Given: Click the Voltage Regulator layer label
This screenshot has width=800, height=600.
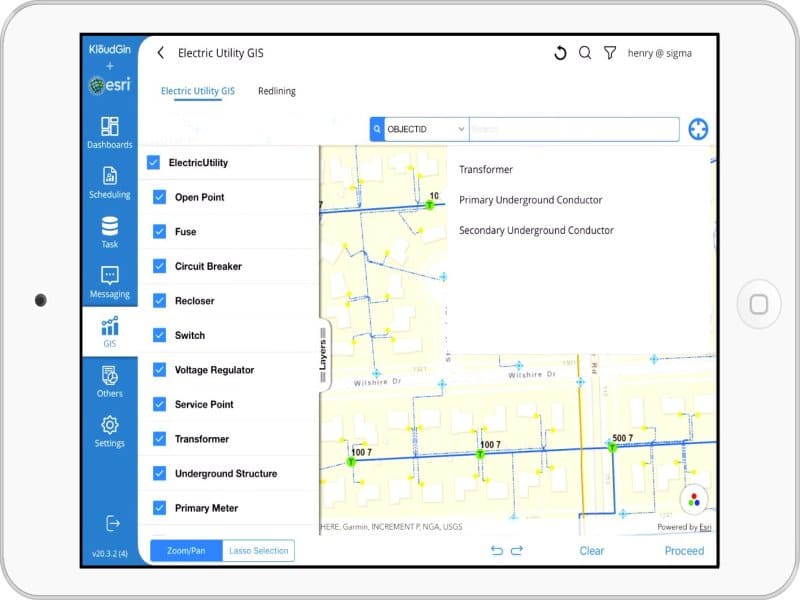Looking at the screenshot, I should click(x=214, y=370).
